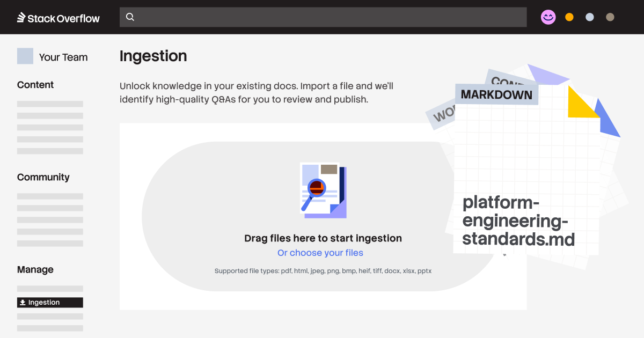Click 'Or choose your files' link
This screenshot has width=644, height=338.
coord(320,253)
